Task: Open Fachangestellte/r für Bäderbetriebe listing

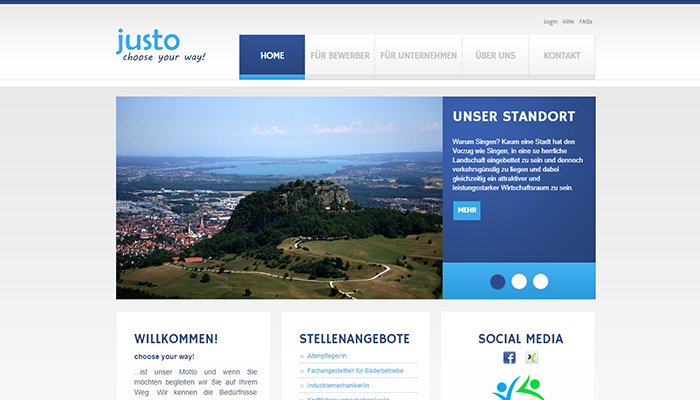Action: click(355, 371)
